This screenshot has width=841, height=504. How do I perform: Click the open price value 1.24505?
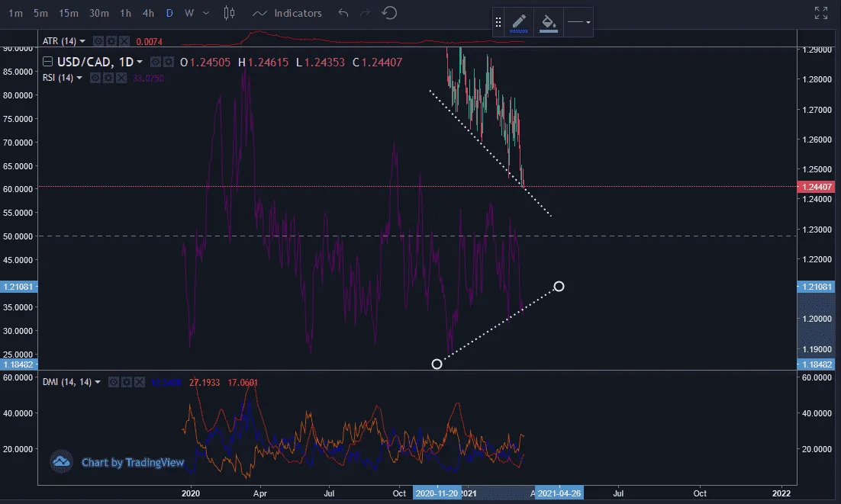click(x=210, y=62)
